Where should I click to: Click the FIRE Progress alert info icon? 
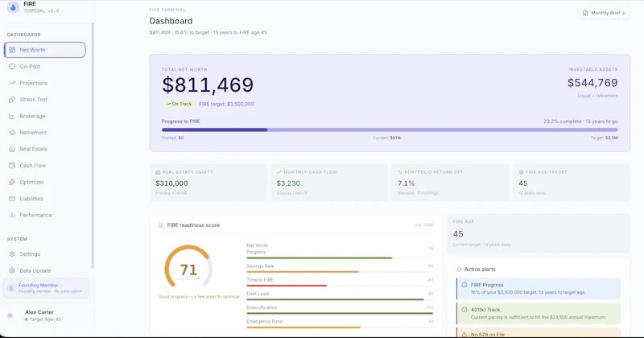point(464,285)
